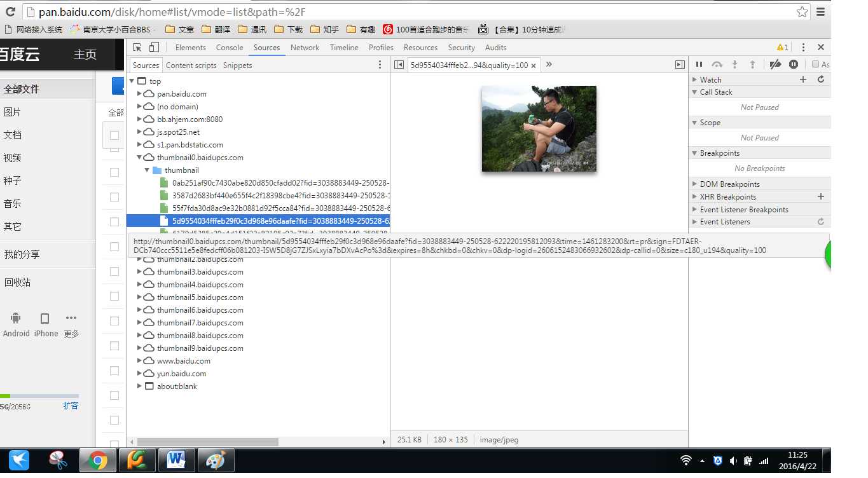Open the Sources navigator three-dot menu

(x=380, y=65)
